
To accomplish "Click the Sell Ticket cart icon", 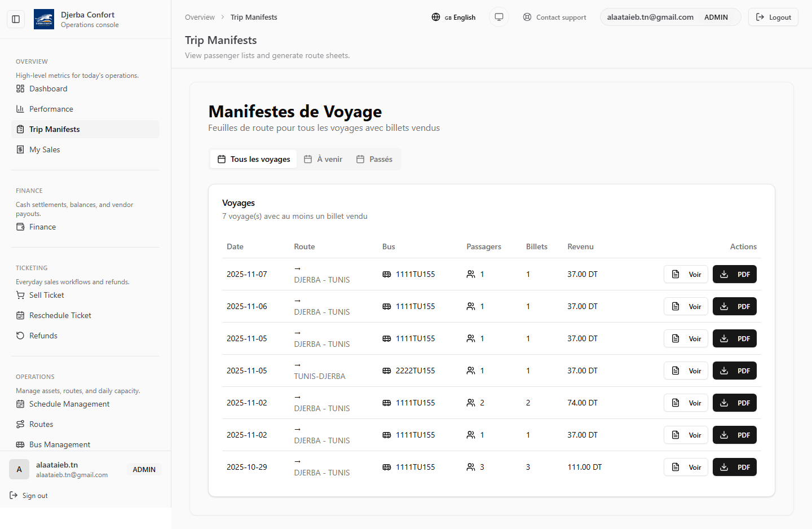I will (x=20, y=295).
